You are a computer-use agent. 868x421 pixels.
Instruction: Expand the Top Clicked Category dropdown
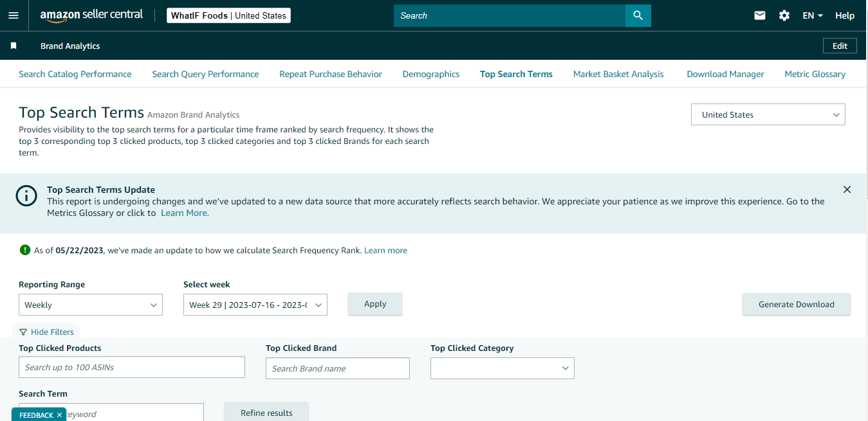point(502,368)
